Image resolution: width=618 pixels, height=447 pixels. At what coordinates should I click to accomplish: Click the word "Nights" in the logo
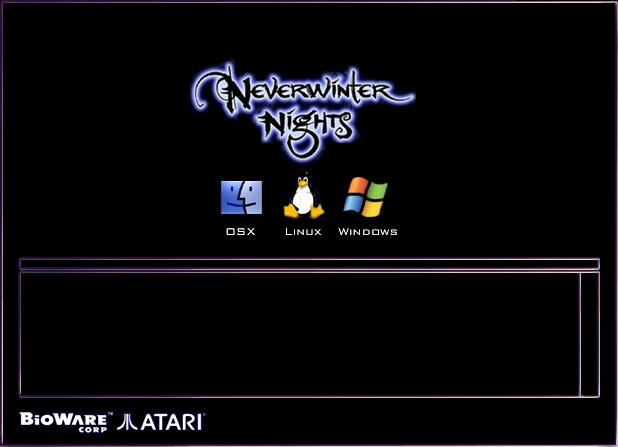(x=305, y=124)
